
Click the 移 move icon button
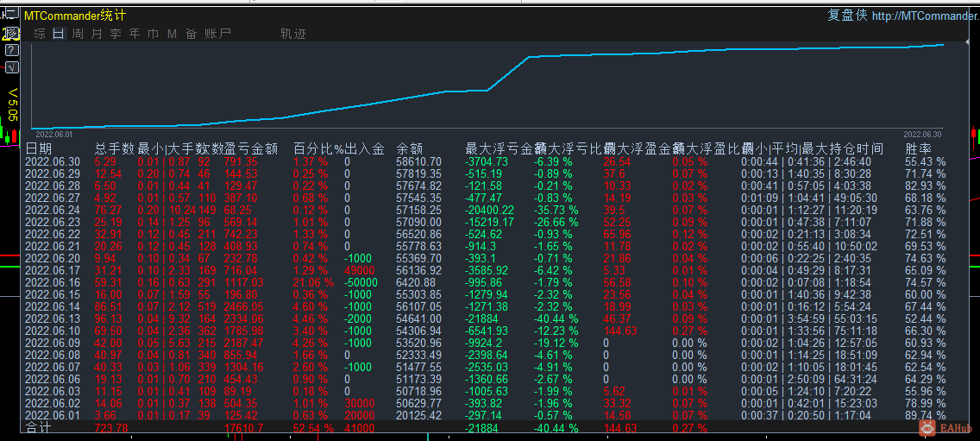pyautogui.click(x=11, y=33)
